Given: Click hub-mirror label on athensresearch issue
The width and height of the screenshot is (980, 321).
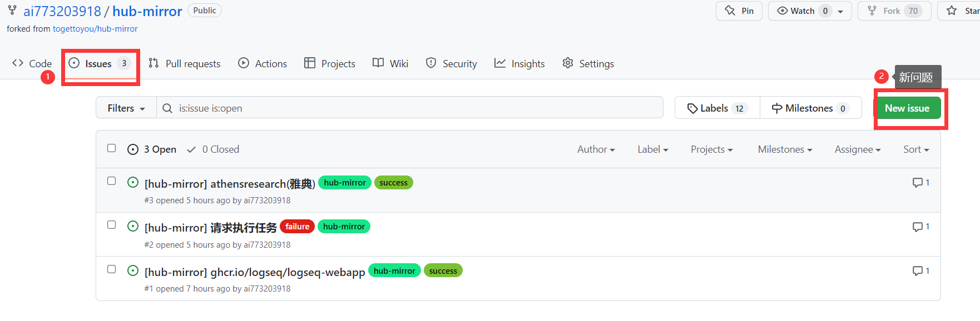Looking at the screenshot, I should click(345, 183).
